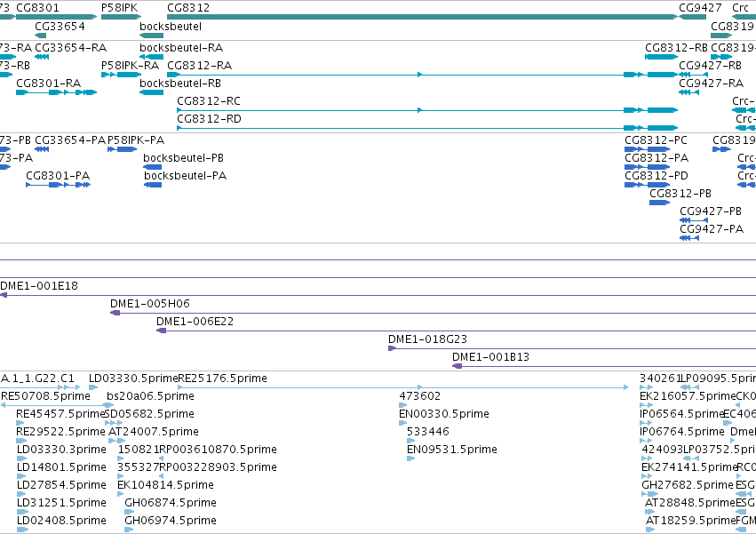Click the DME1-001E18 clone label
Screen dimensions: 756x534
point(39,285)
